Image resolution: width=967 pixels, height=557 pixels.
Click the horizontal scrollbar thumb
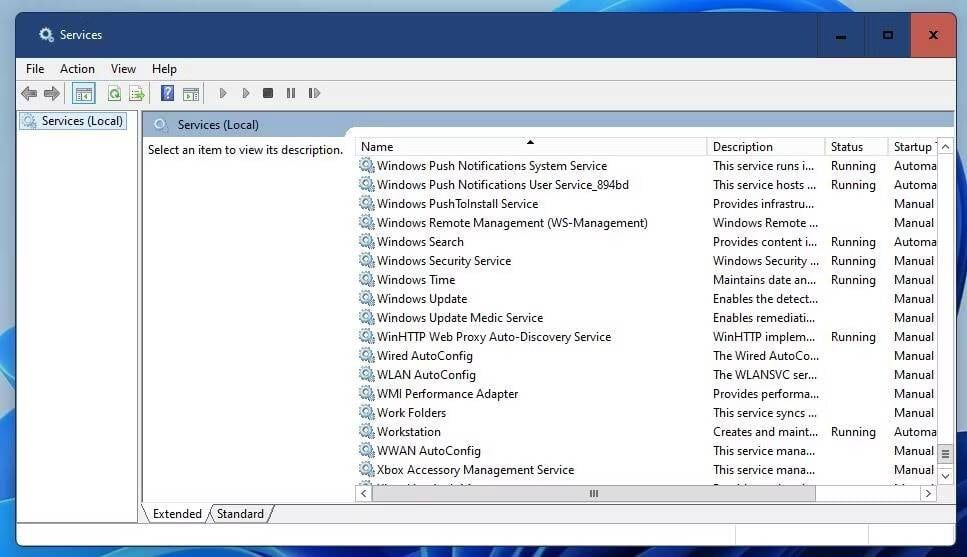click(594, 493)
